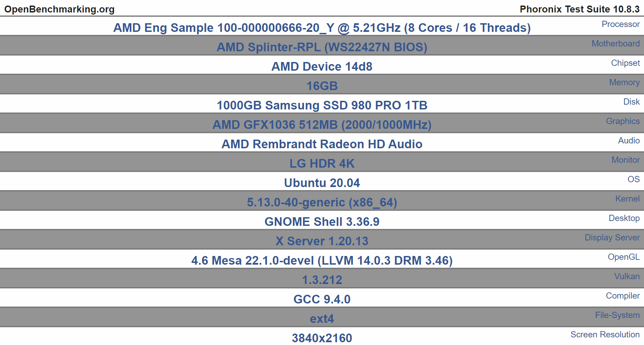Select the ext4 file-system value
The height and width of the screenshot is (345, 644).
pos(322,319)
